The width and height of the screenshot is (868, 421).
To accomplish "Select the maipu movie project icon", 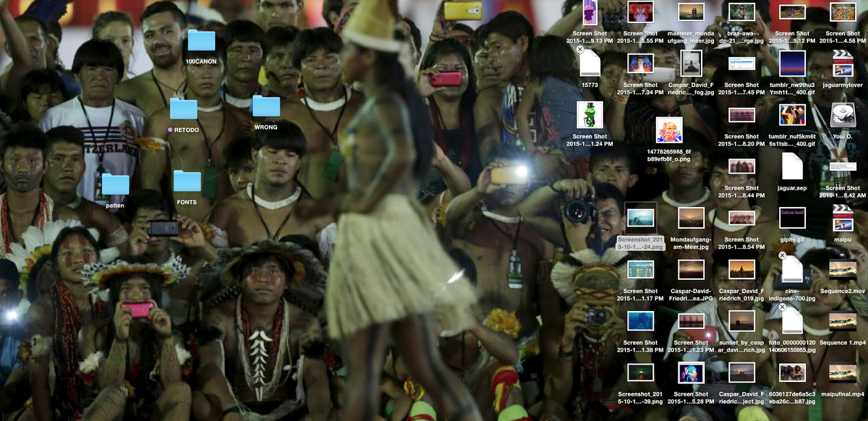I will [x=843, y=218].
